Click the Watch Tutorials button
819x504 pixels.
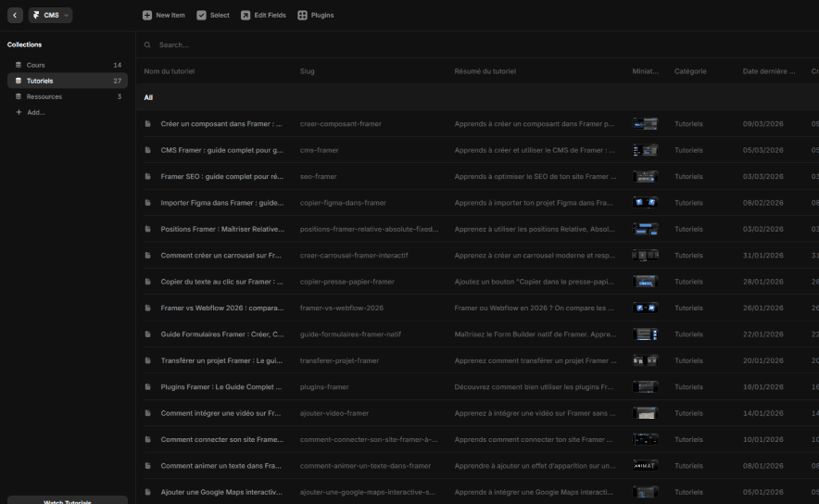click(68, 500)
